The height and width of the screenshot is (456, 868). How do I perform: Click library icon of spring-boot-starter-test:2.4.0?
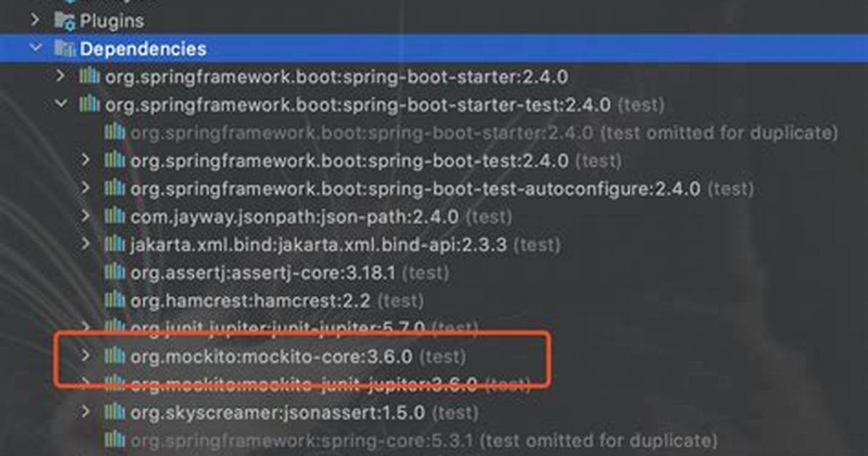coord(89,104)
